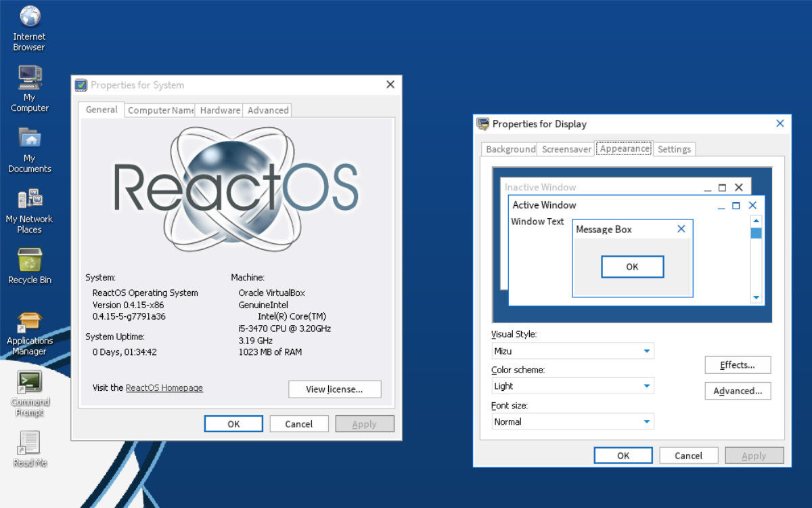Screen dimensions: 812x508
Task: Open the Hardware tab
Action: [x=220, y=110]
